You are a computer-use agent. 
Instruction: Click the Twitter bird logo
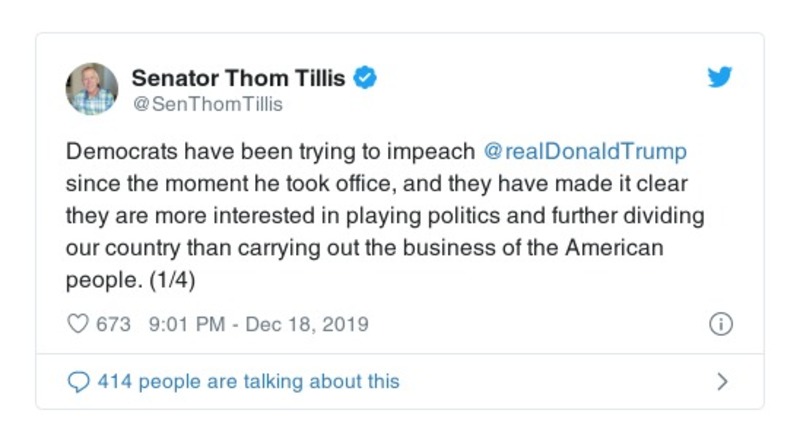(x=720, y=78)
